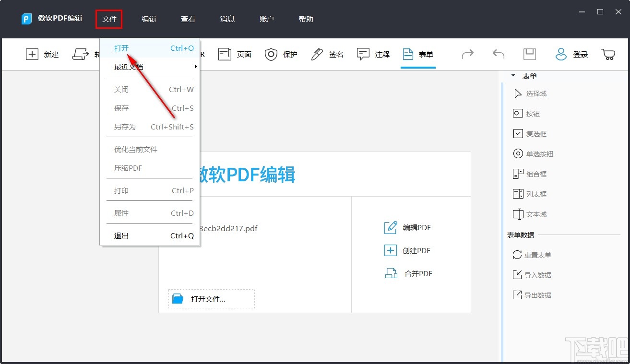Maximize the PDF editor window
The image size is (630, 364).
(600, 12)
